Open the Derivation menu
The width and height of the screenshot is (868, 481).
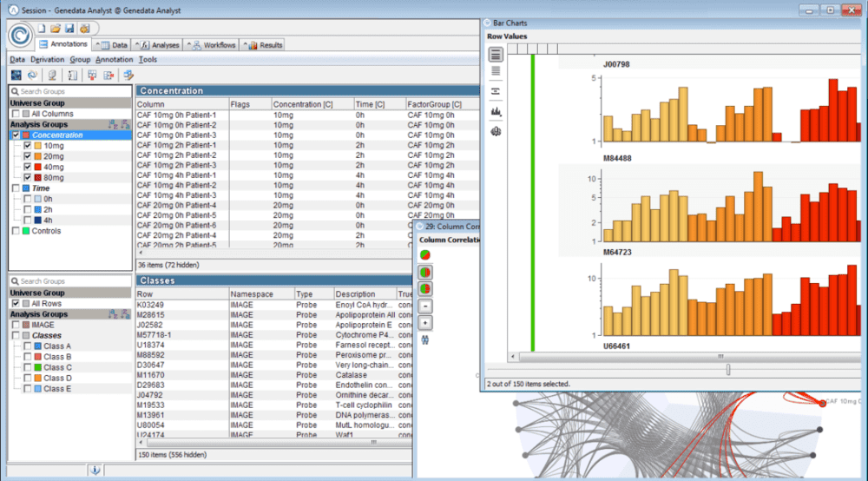click(47, 59)
